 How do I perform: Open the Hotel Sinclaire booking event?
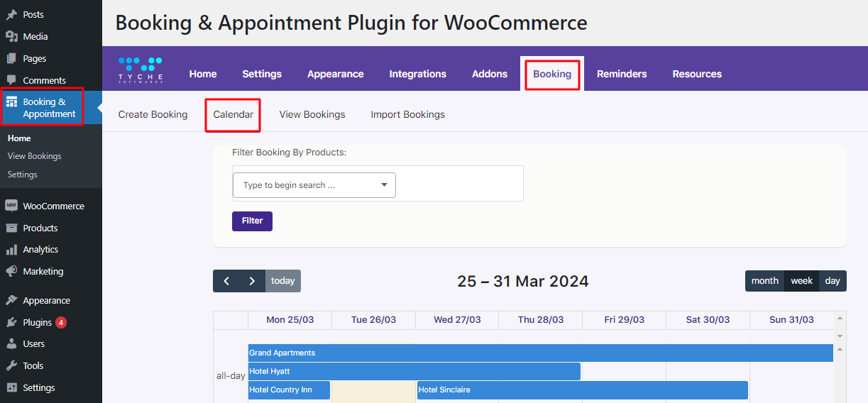(x=583, y=390)
